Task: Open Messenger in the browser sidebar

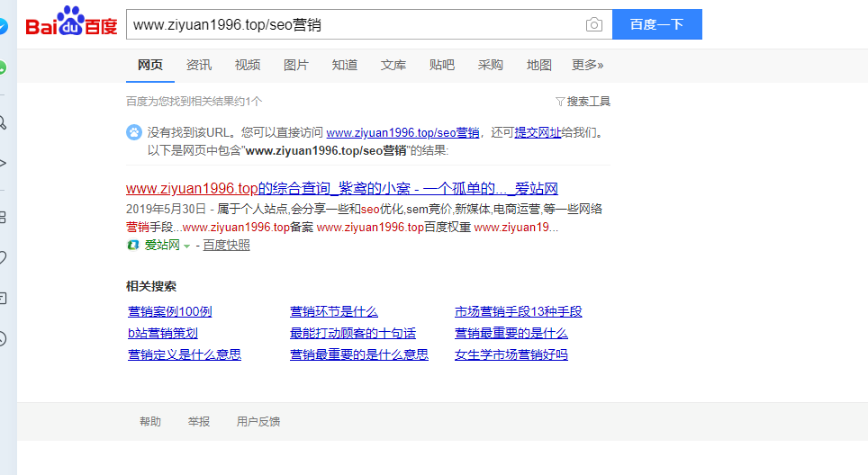Action: tap(3, 26)
